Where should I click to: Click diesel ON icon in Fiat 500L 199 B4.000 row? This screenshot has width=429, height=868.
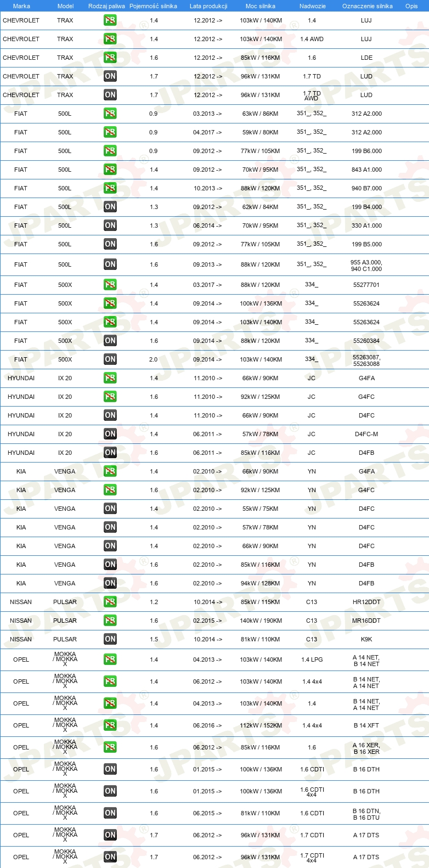pyautogui.click(x=110, y=207)
